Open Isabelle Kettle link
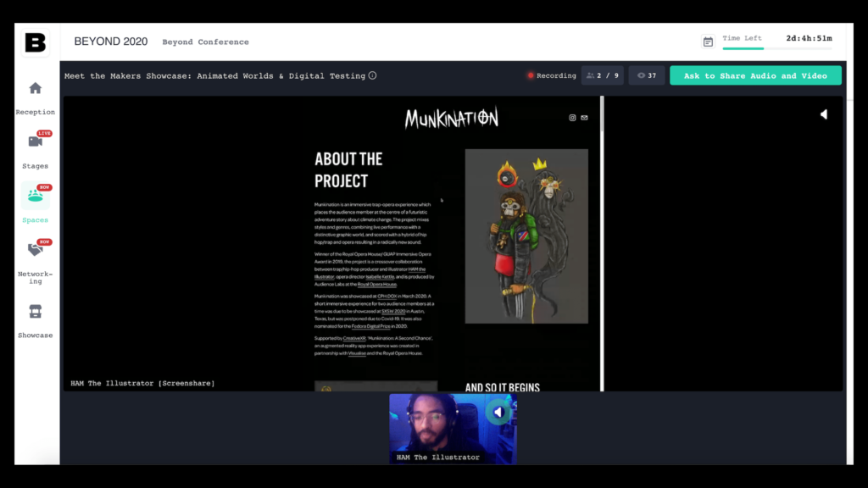This screenshot has width=868, height=488. [x=380, y=277]
